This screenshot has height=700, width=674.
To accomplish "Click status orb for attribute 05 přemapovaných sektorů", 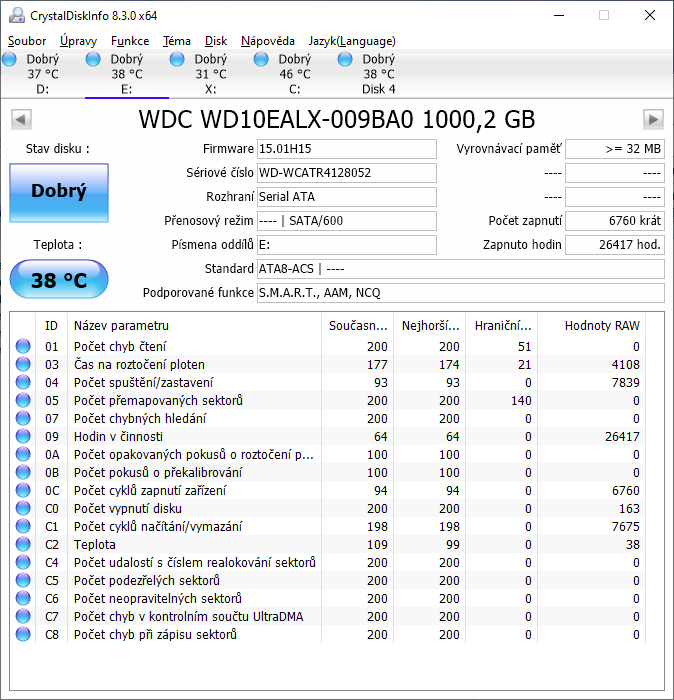I will (x=23, y=400).
